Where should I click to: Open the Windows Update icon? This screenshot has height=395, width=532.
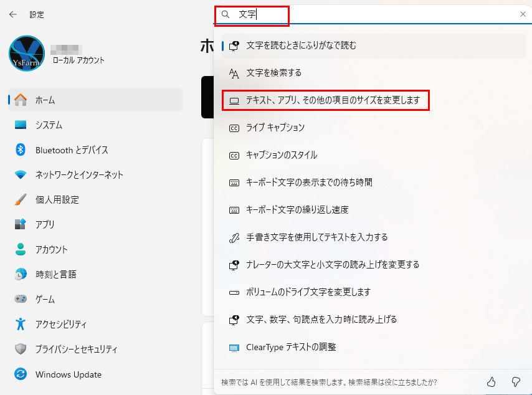point(21,374)
